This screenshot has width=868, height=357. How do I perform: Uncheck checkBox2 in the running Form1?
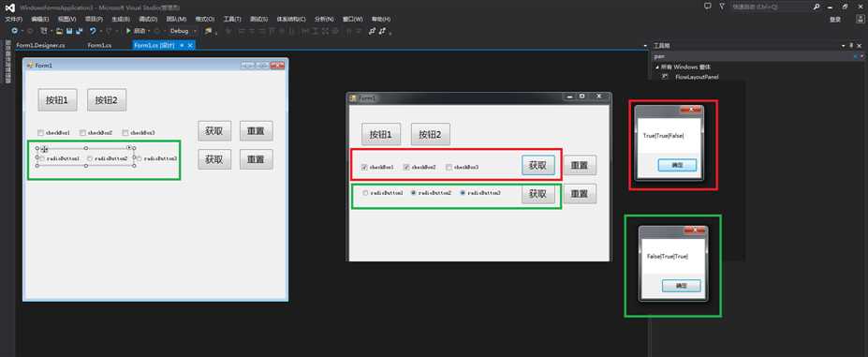pyautogui.click(x=406, y=167)
